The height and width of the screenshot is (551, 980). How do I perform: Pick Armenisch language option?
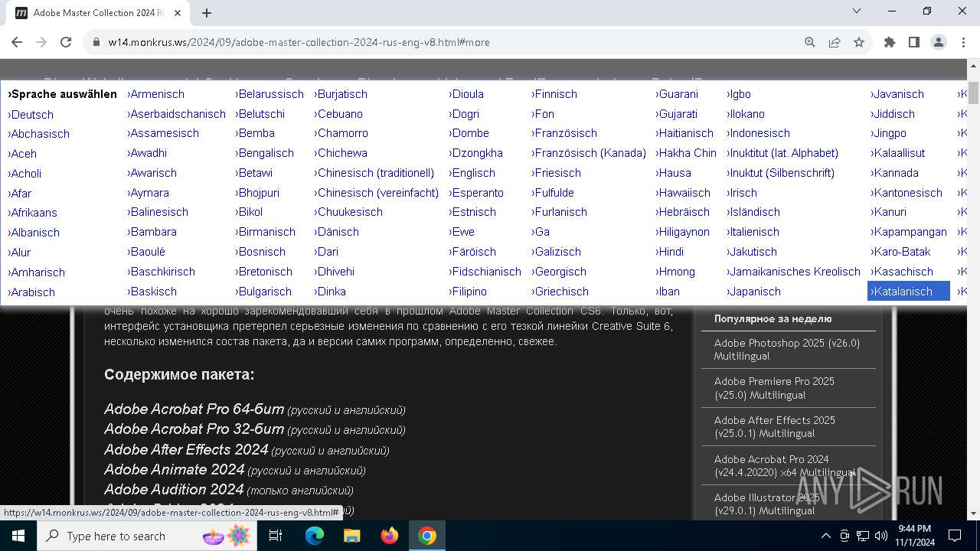(155, 94)
